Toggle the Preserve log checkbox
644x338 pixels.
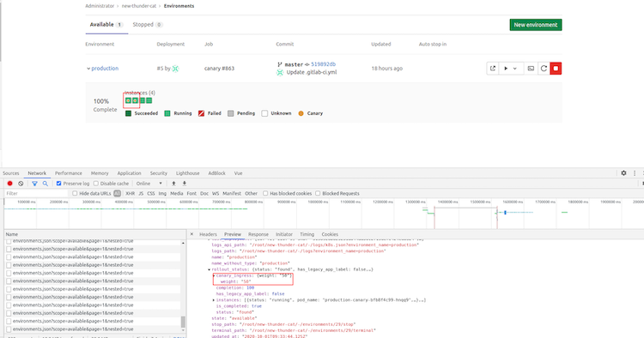(58, 184)
